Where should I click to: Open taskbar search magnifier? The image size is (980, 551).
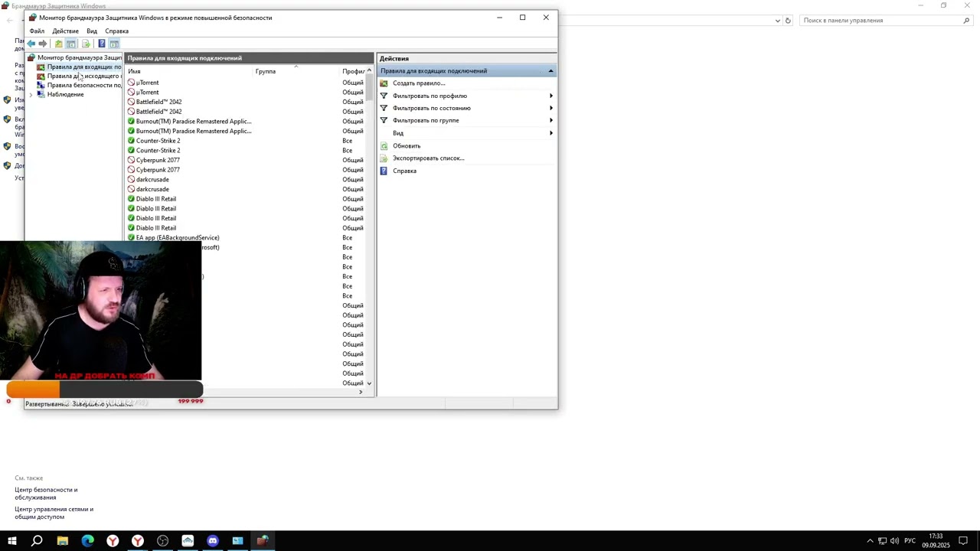tap(37, 541)
